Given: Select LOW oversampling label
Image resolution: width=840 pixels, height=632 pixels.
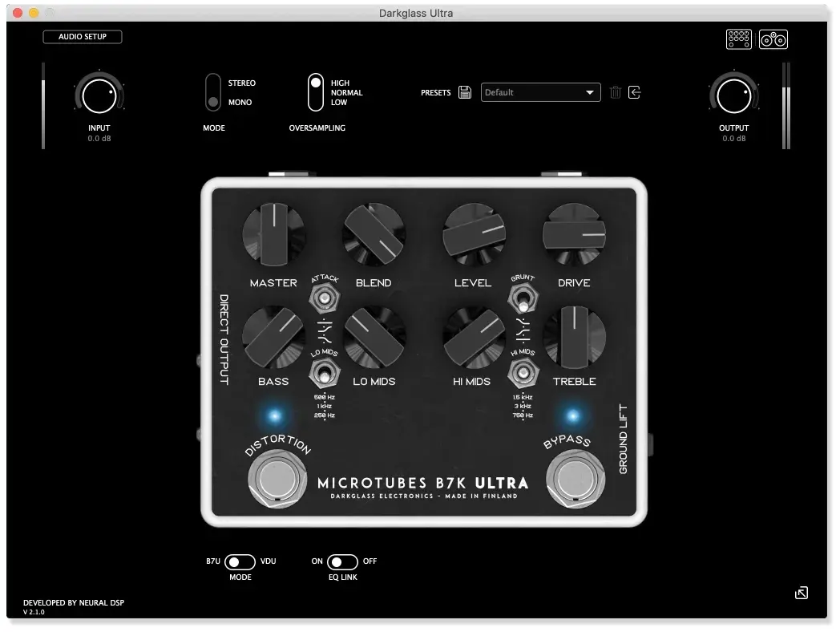Looking at the screenshot, I should (338, 102).
